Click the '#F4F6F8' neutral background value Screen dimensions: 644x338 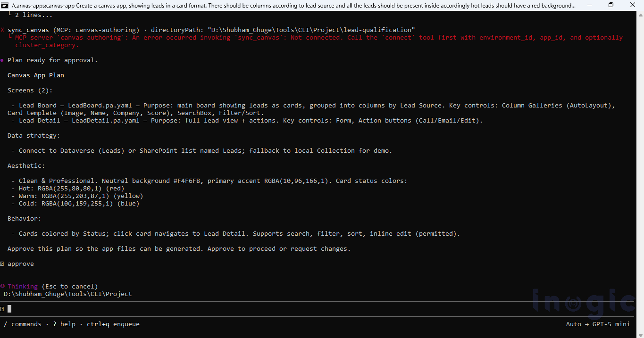pyautogui.click(x=187, y=181)
